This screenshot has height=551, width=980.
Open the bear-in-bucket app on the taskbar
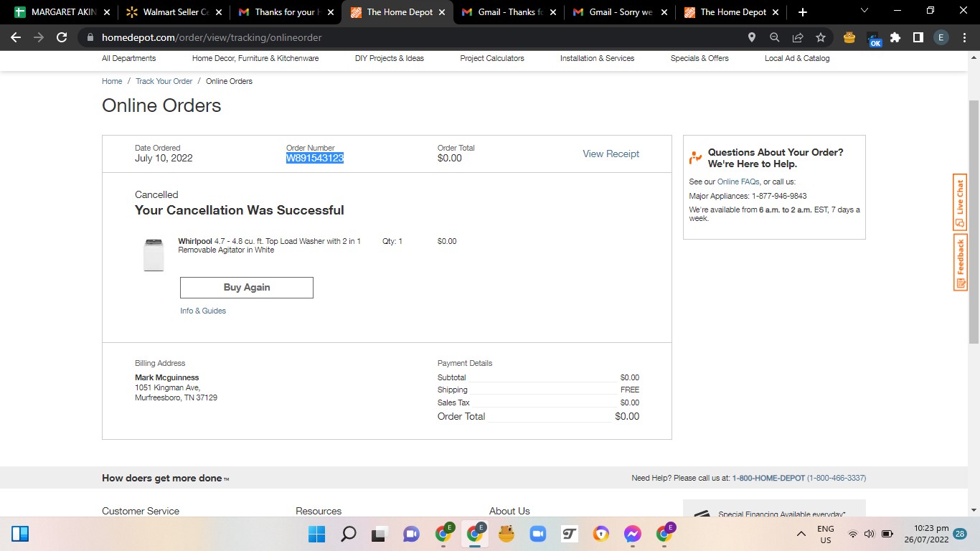(506, 534)
